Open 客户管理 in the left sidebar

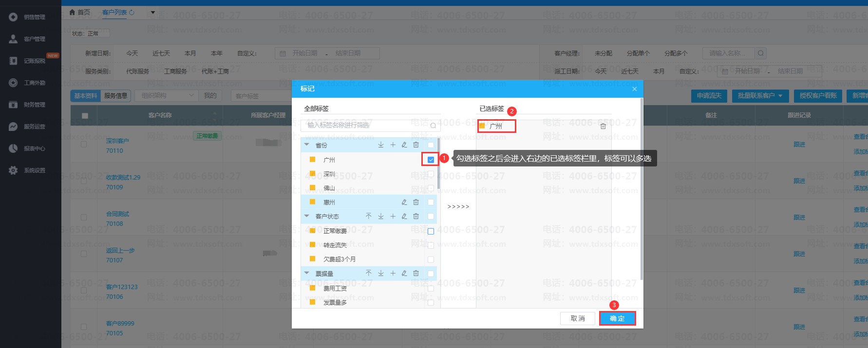click(x=34, y=39)
